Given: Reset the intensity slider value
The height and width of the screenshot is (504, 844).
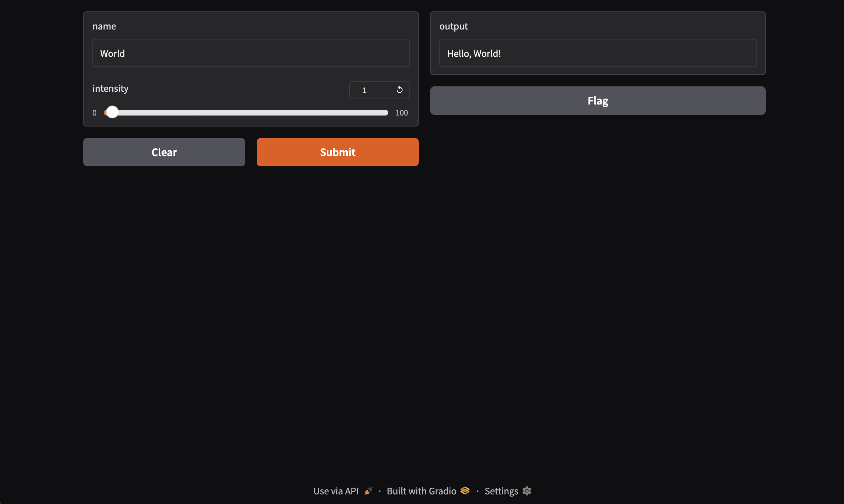Looking at the screenshot, I should tap(400, 90).
